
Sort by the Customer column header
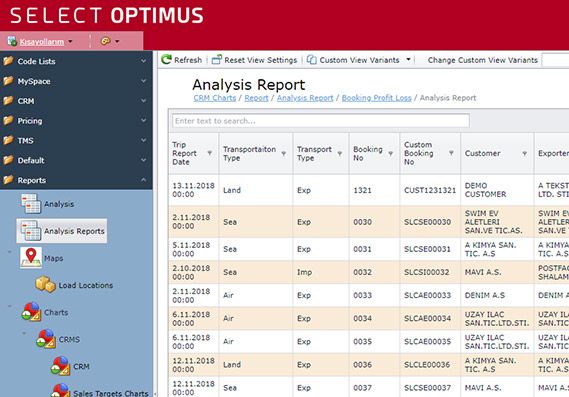click(482, 154)
